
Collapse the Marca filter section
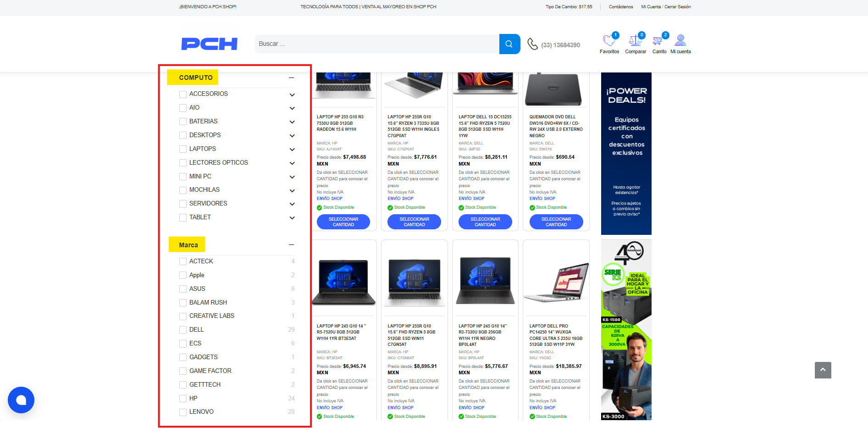[x=291, y=245]
